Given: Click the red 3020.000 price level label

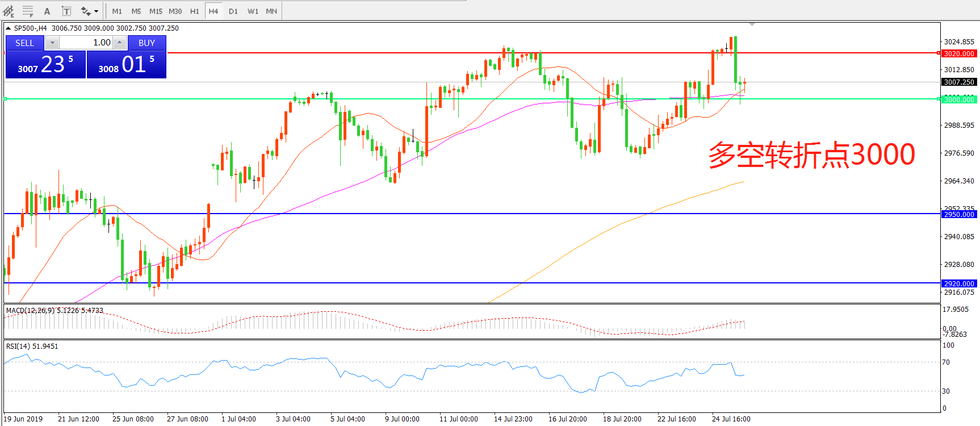Looking at the screenshot, I should [959, 53].
